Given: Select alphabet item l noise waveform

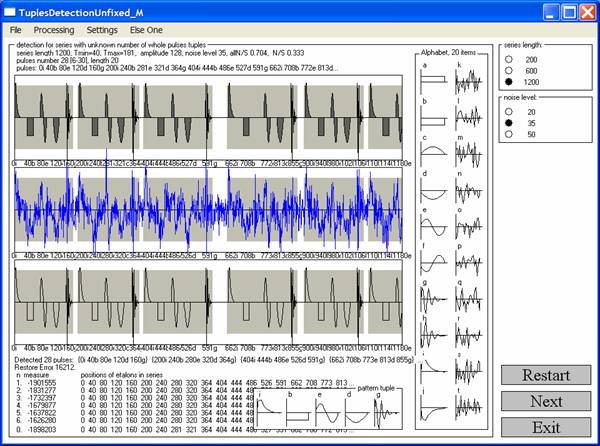Looking at the screenshot, I should (x=468, y=117).
